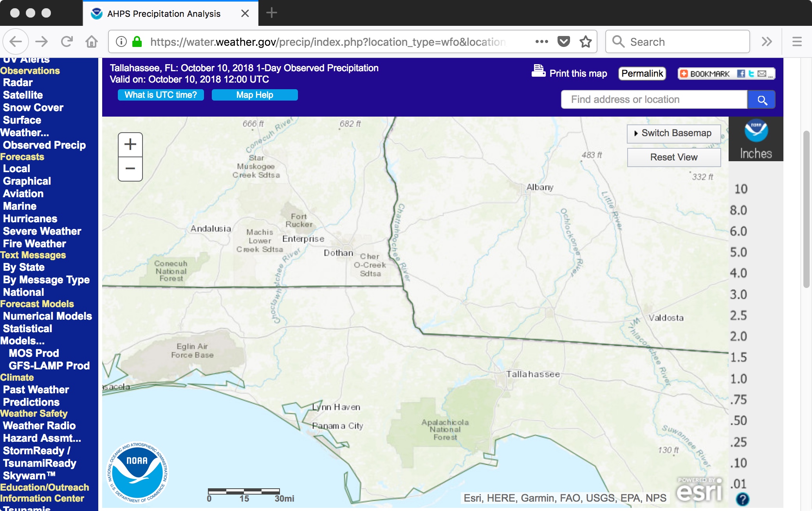Click Albany label on the map

coord(540,187)
